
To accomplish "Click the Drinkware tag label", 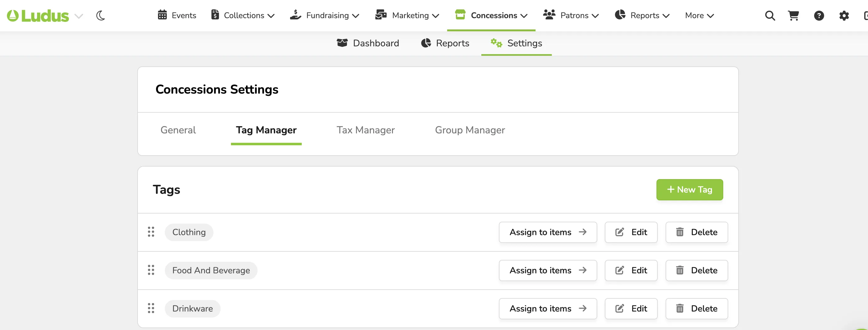I will (192, 308).
